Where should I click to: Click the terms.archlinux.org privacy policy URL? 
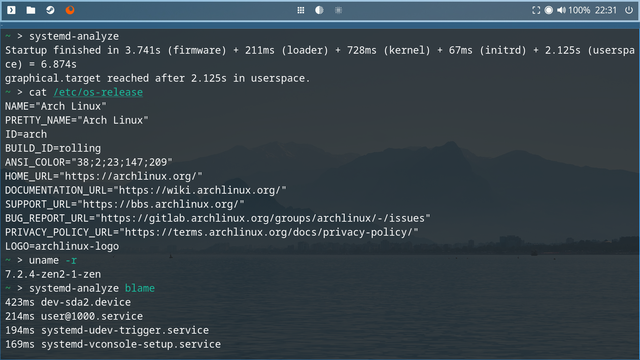[x=269, y=232]
